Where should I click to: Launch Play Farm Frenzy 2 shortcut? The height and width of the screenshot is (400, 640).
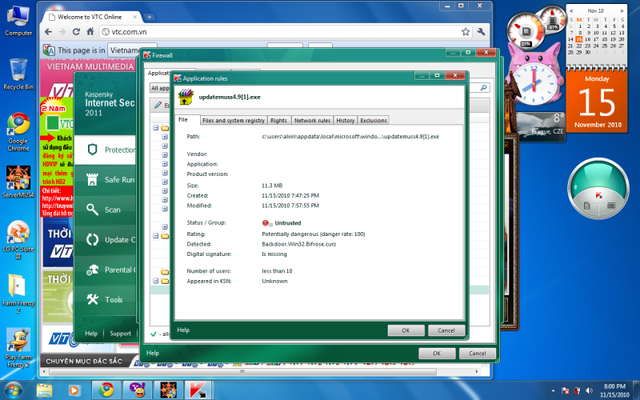(18, 348)
